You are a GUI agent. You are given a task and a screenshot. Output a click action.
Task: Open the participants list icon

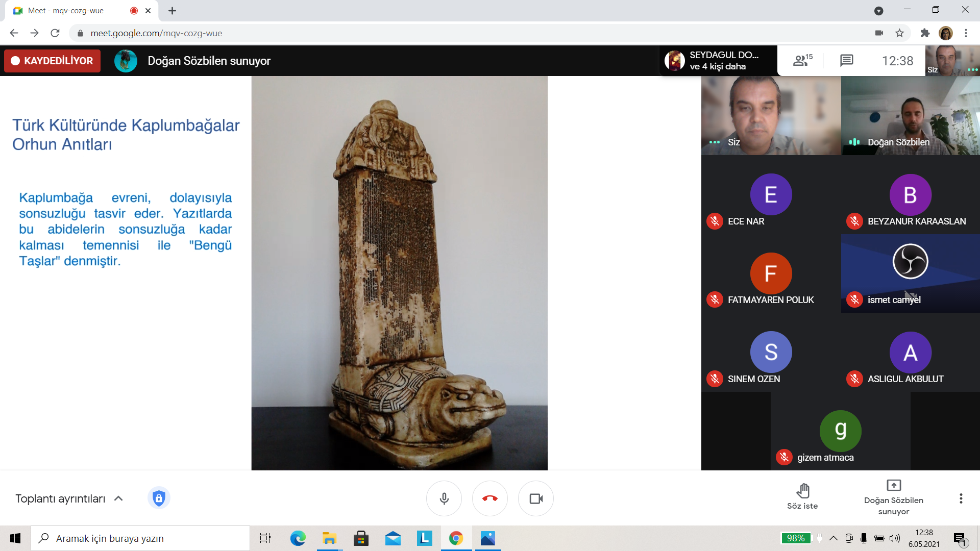[x=802, y=61]
